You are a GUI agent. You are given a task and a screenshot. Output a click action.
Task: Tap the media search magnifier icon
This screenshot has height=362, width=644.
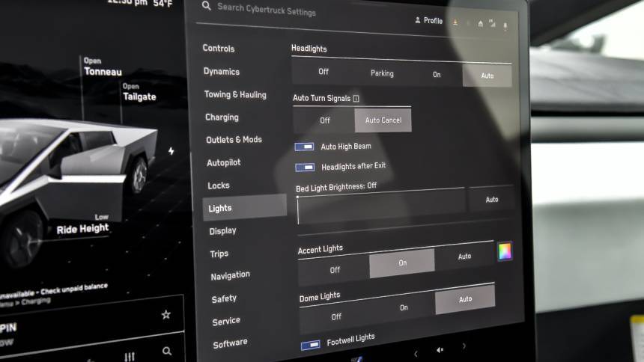point(167,351)
